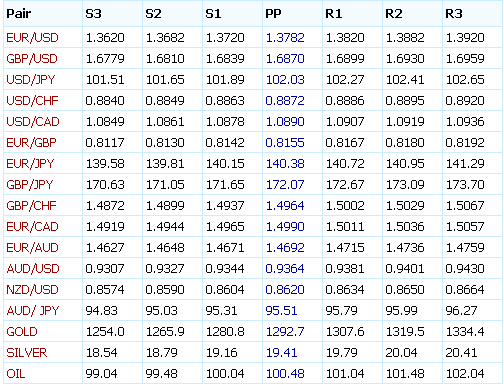Viewport: 504px width, 388px height.
Task: Select the SILVER row label
Action: 27,353
